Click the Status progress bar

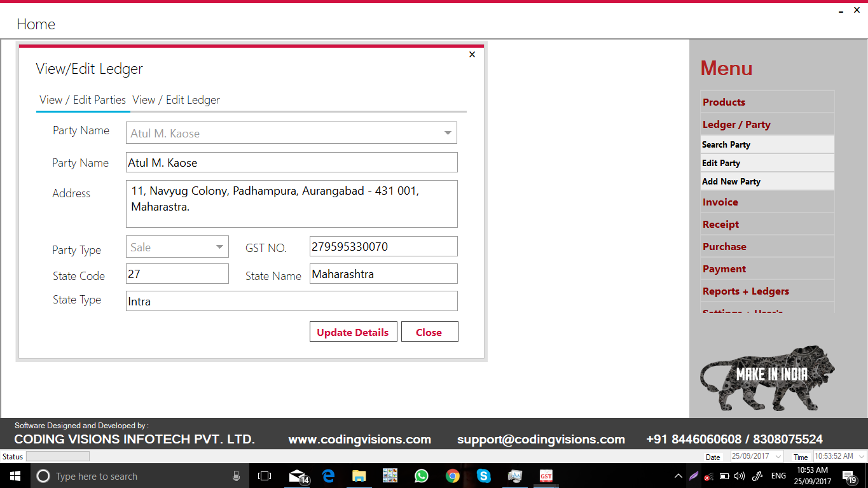[x=57, y=456]
